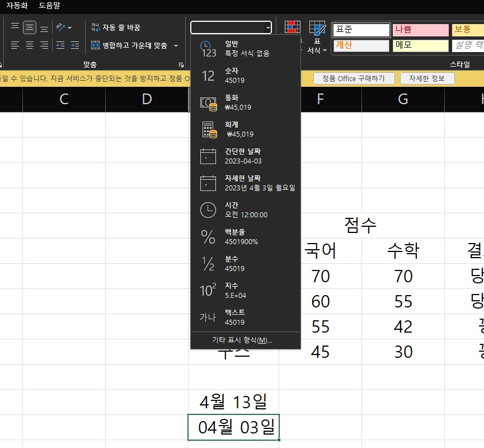Apply the 계산 cell style
Image resolution: width=484 pixels, height=448 pixels.
click(x=361, y=45)
